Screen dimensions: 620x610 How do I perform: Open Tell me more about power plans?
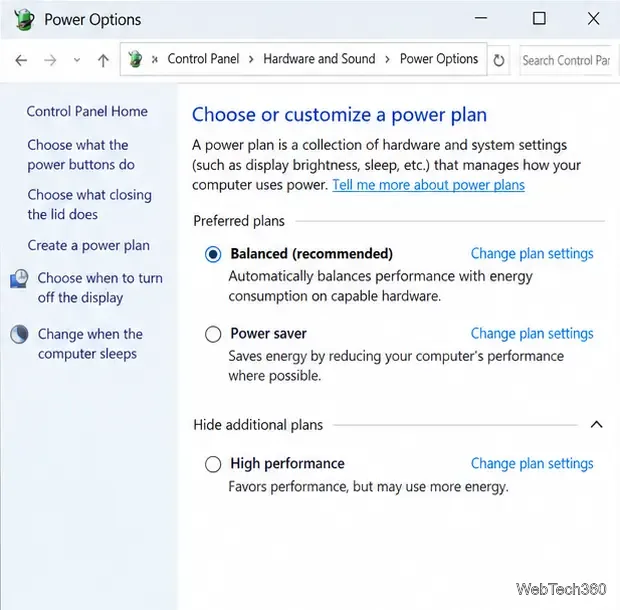(428, 185)
